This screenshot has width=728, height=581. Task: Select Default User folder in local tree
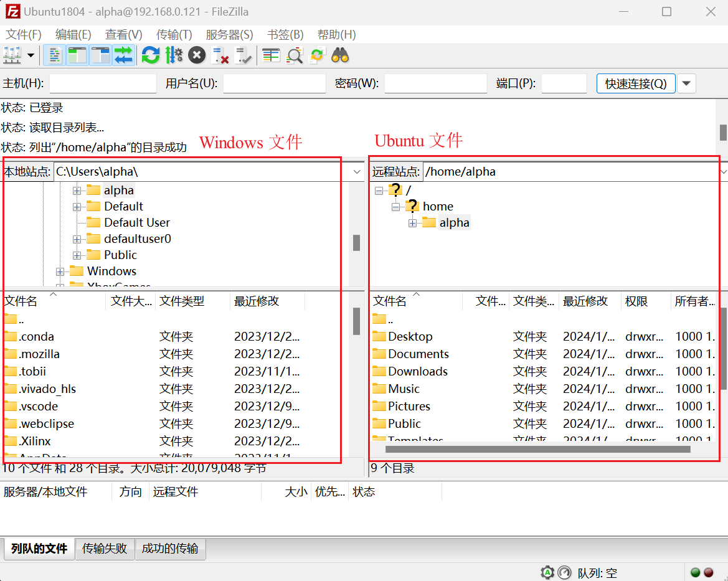[x=137, y=223]
